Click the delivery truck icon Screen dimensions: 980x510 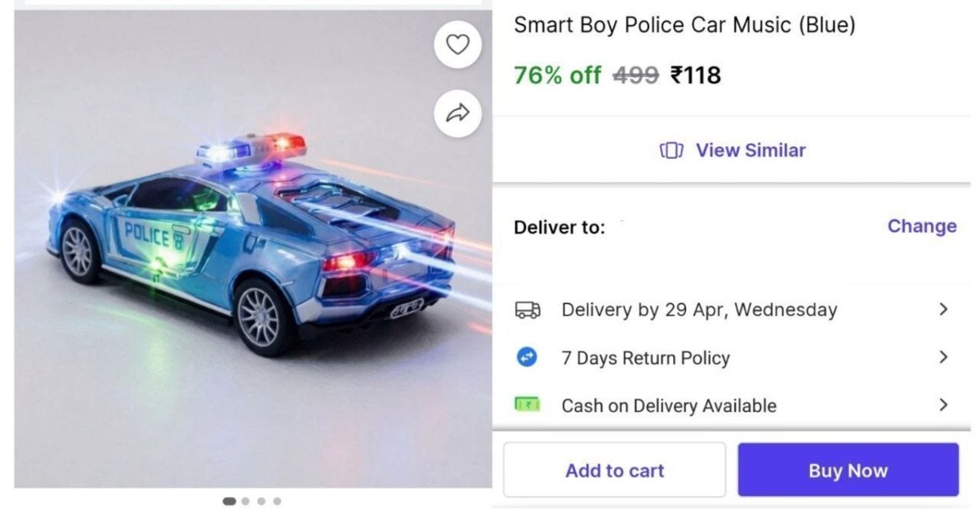coord(528,310)
